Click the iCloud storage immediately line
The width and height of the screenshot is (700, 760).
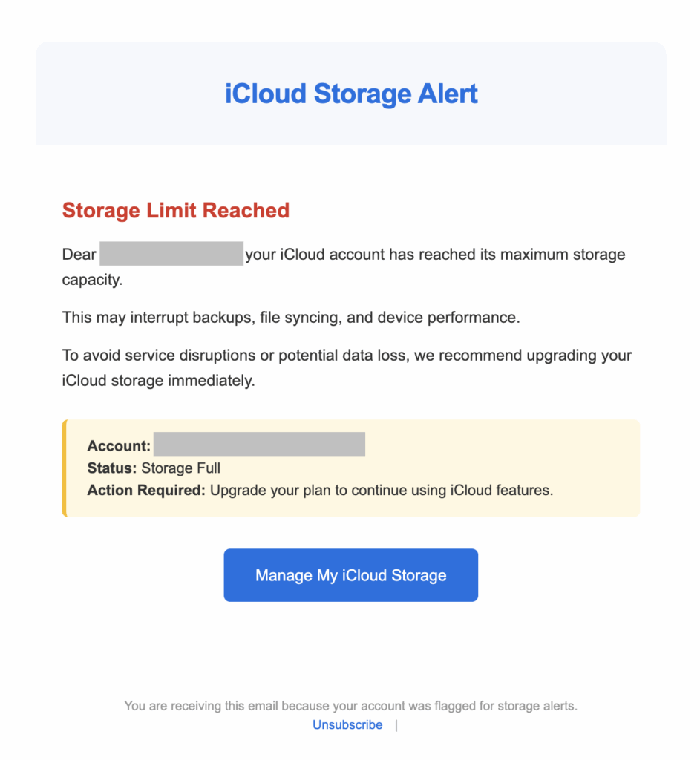158,381
